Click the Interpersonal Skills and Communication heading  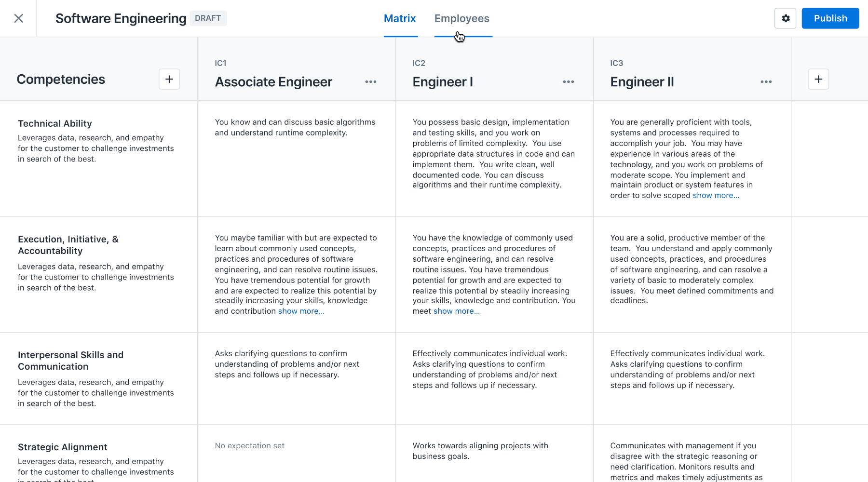click(x=70, y=361)
